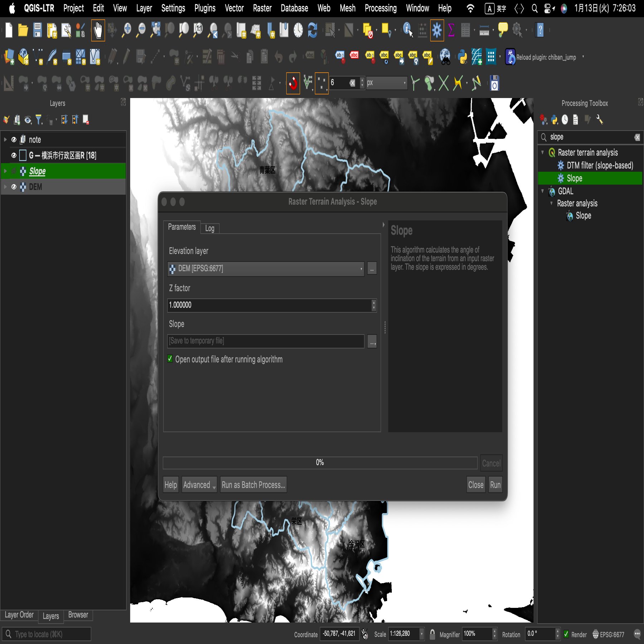Viewport: 644px width, 644px height.
Task: Select the Pan Map hand tool
Action: tap(98, 30)
